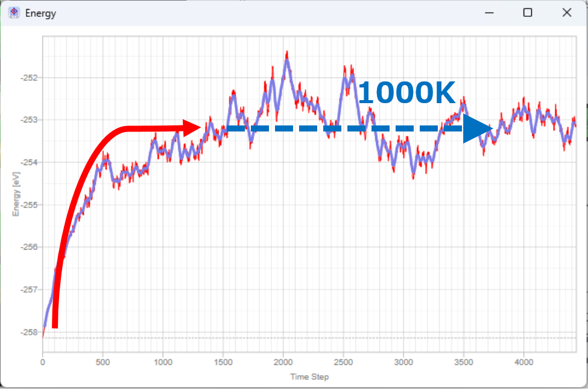Click the 2000 tick on the x-axis
The width and height of the screenshot is (588, 389).
click(283, 363)
